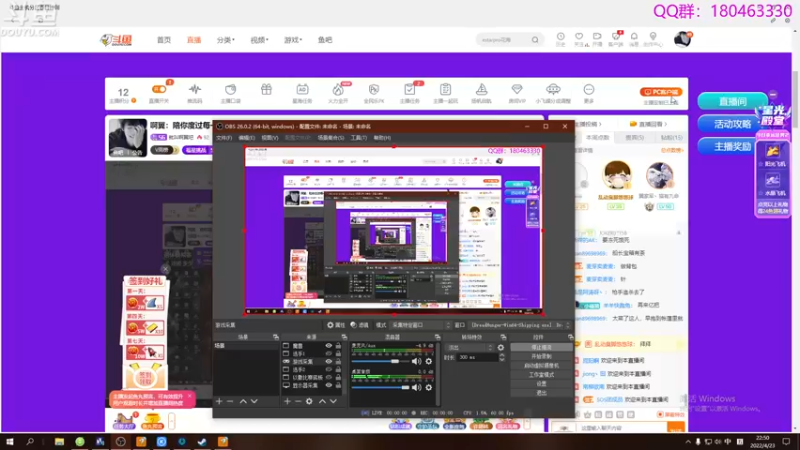The width and height of the screenshot is (800, 450).
Task: Expand the 分类 navigation dropdown
Action: tap(226, 40)
